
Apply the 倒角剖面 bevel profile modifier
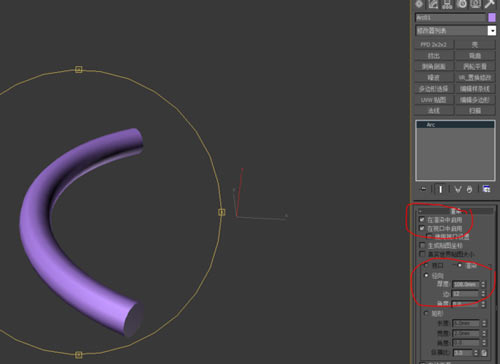(434, 67)
